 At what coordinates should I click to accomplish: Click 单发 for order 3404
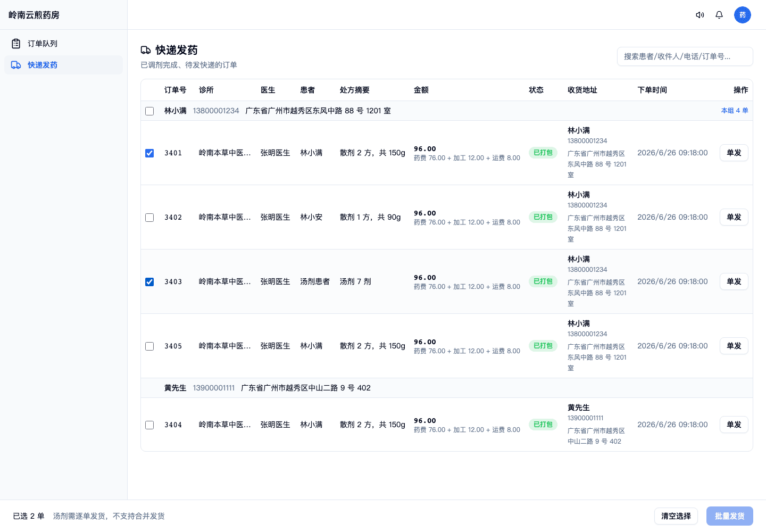click(x=734, y=425)
